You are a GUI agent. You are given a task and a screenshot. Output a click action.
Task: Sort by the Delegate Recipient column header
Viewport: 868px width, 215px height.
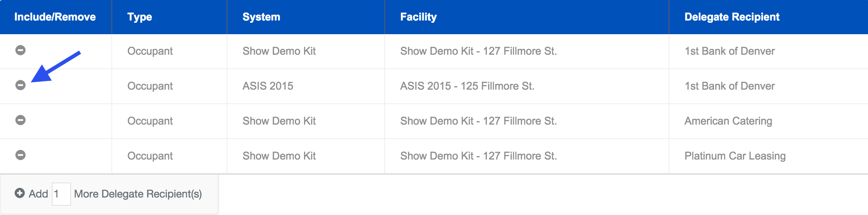732,17
